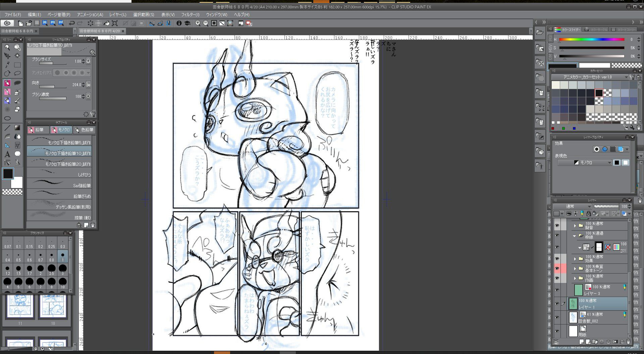
Task: Click the Export JPG icon
Action: (x=45, y=23)
